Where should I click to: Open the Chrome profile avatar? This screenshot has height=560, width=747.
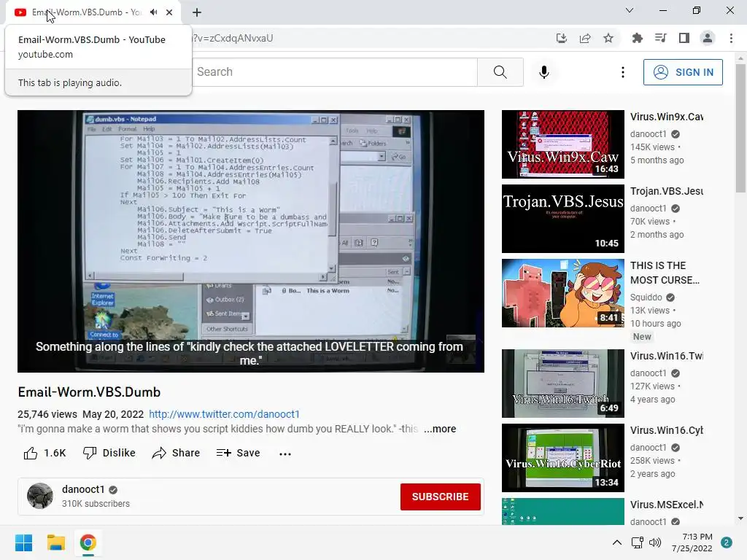coord(708,38)
